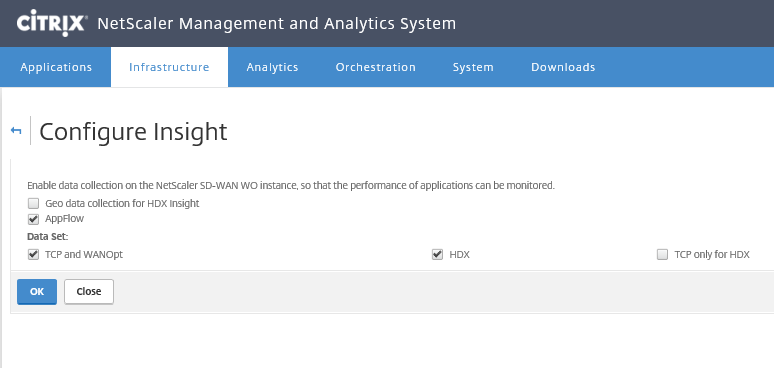Click the Citrix logo in the header

52,23
